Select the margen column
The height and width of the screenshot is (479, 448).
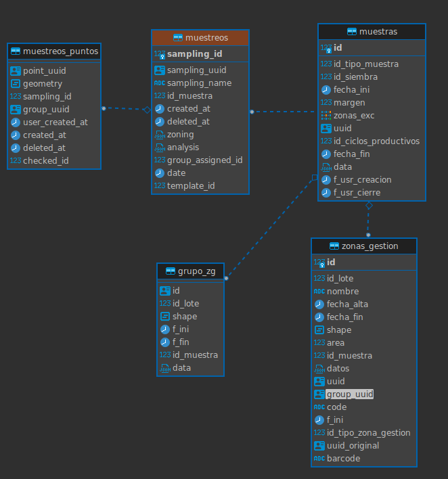(x=349, y=103)
